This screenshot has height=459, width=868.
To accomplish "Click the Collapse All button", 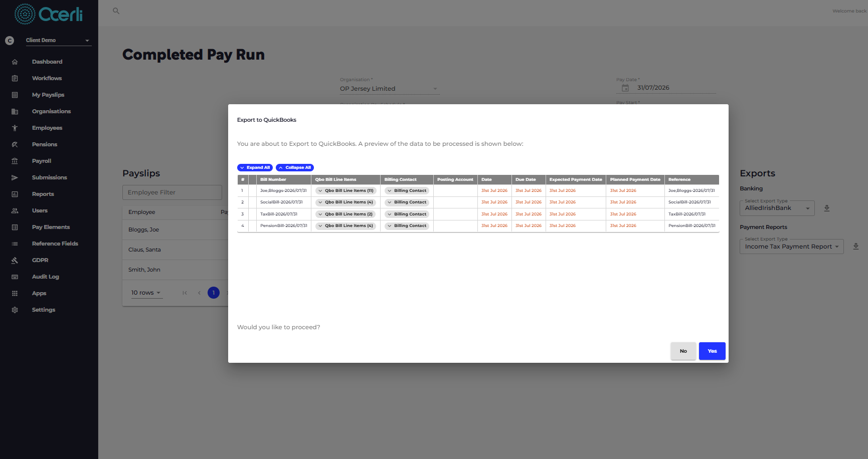I will [295, 167].
